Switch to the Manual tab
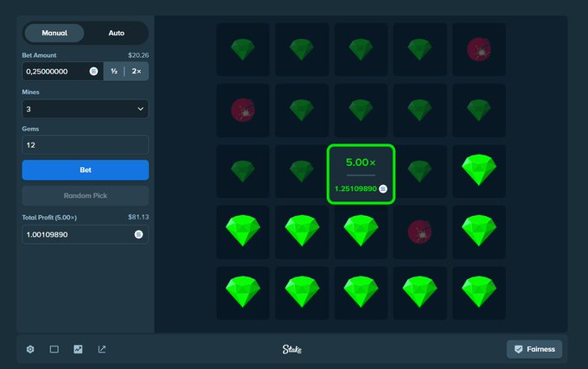This screenshot has height=369, width=588. click(54, 33)
